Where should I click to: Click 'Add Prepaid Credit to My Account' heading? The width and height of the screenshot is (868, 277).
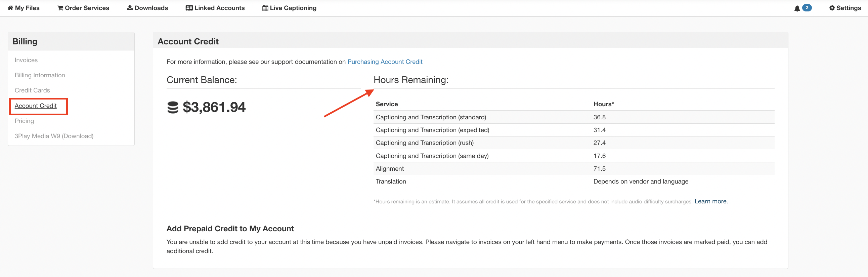230,229
